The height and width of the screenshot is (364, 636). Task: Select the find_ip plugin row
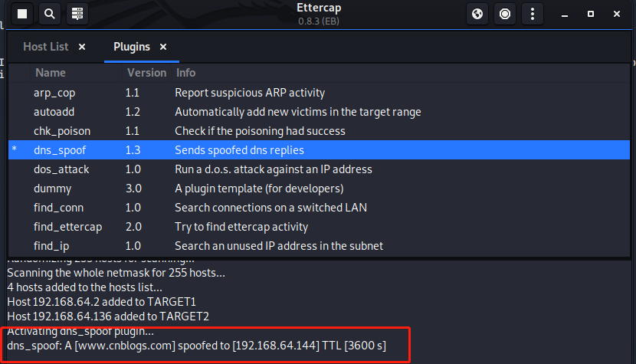pyautogui.click(x=51, y=246)
